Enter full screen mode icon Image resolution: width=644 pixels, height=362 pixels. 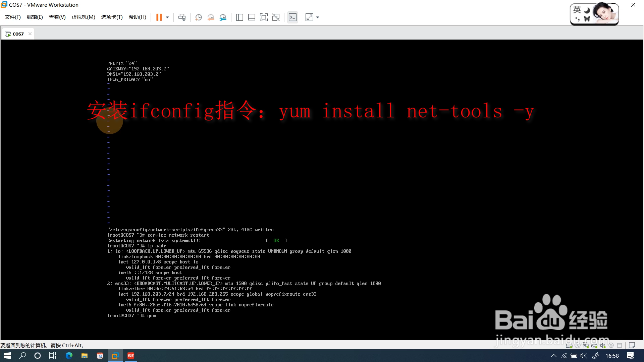coord(264,17)
